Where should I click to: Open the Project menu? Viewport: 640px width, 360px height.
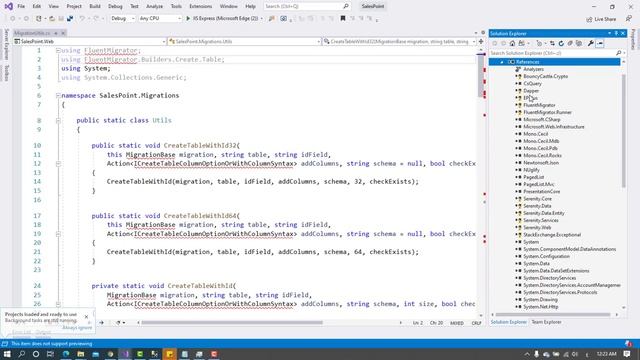coord(74,7)
